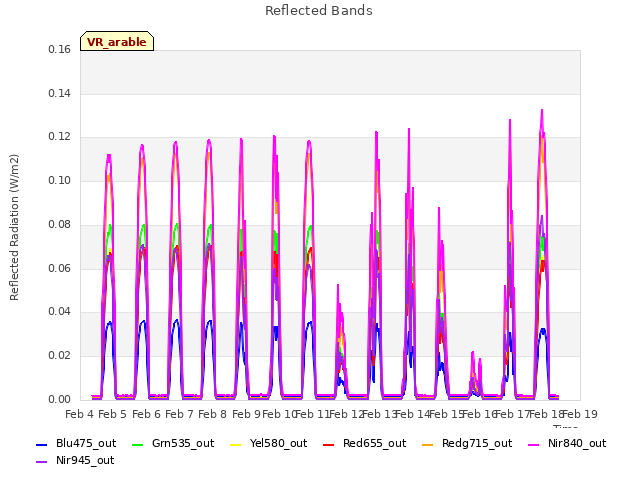Click the 0.04 y-axis tick label

(60, 312)
